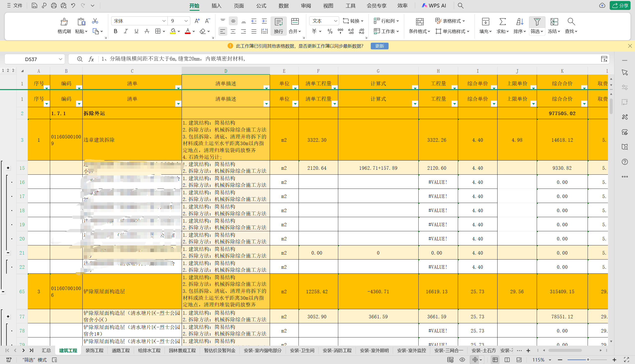
Task: Click the help question mark in sidebar
Action: click(x=625, y=162)
